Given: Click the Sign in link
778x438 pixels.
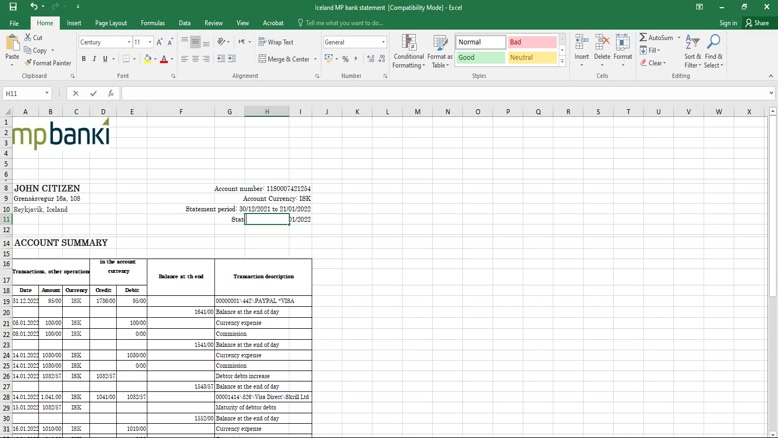Looking at the screenshot, I should click(727, 23).
